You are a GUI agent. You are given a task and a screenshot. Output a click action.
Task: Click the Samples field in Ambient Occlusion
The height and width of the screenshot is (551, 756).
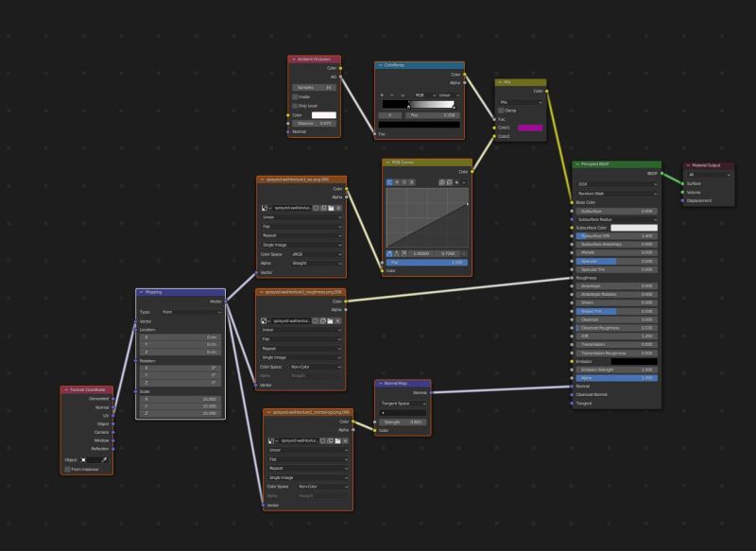click(x=315, y=87)
